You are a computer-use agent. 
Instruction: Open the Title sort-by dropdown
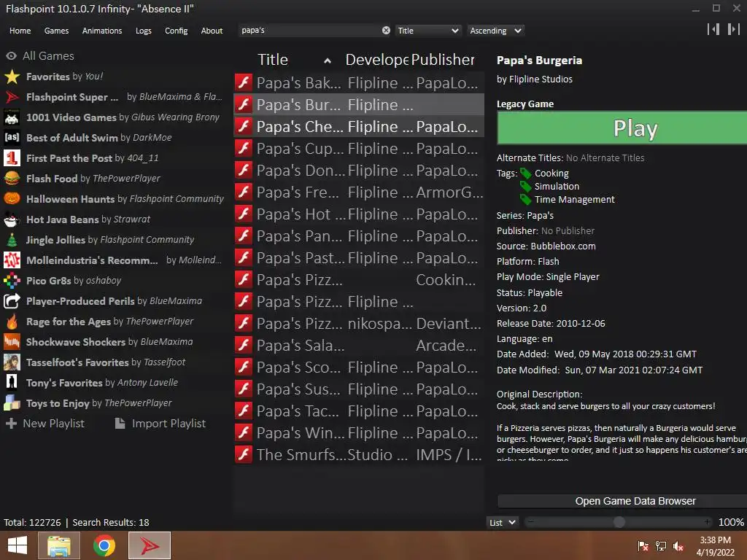tap(428, 31)
